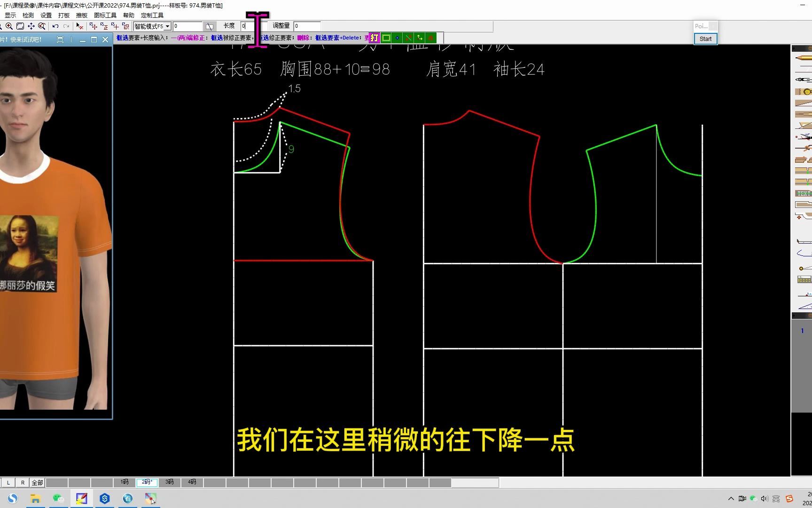Open the 检测 menu
Viewport: 812px width, 508px height.
(28, 16)
